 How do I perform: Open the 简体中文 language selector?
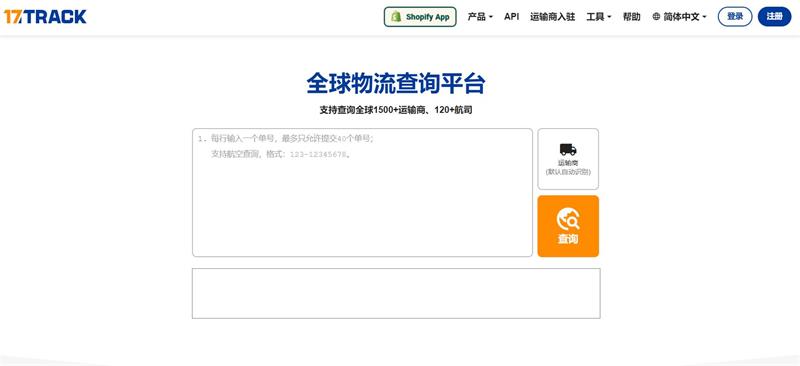(680, 17)
